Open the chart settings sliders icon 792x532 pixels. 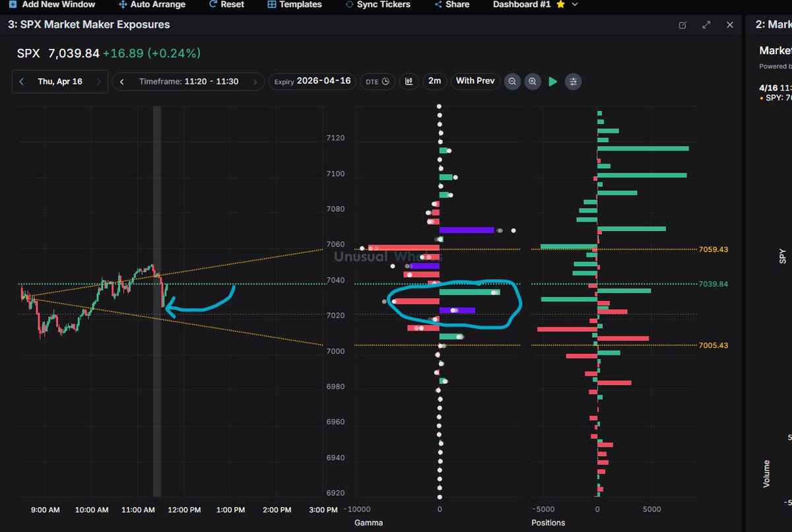pos(573,82)
